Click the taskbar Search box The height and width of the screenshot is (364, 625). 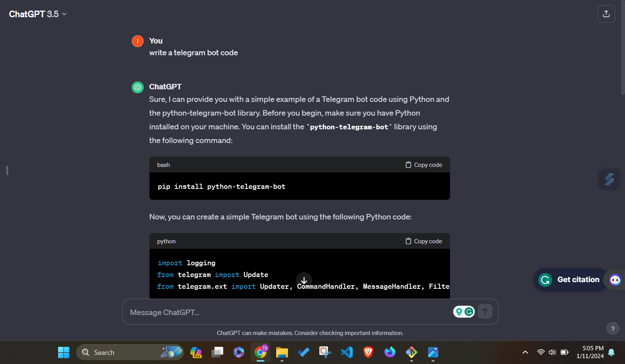[130, 352]
